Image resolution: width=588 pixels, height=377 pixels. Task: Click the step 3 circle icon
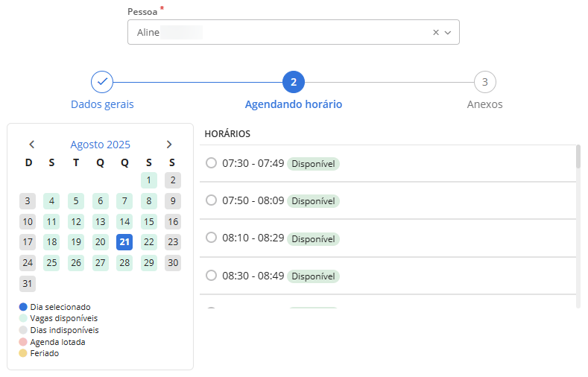484,82
